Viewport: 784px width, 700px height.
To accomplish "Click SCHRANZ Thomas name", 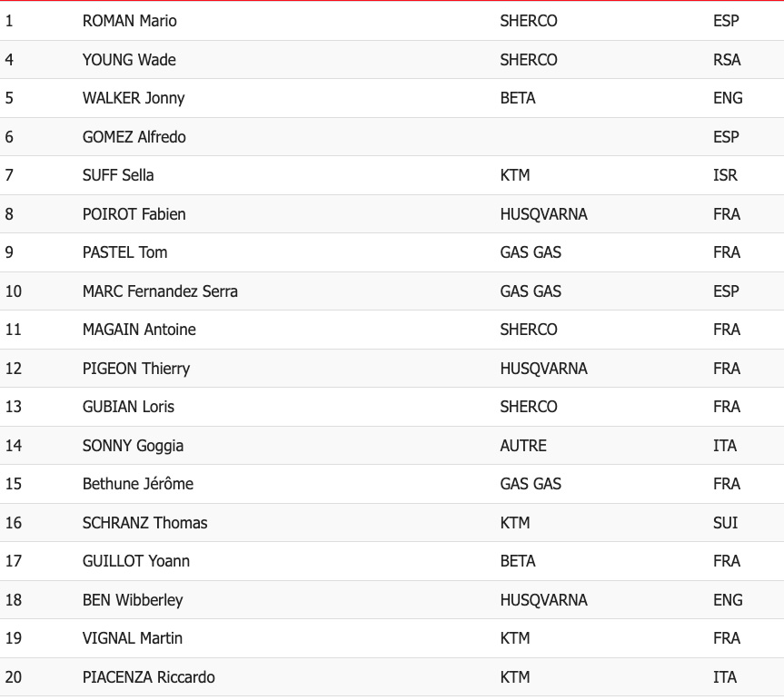I will tap(145, 523).
